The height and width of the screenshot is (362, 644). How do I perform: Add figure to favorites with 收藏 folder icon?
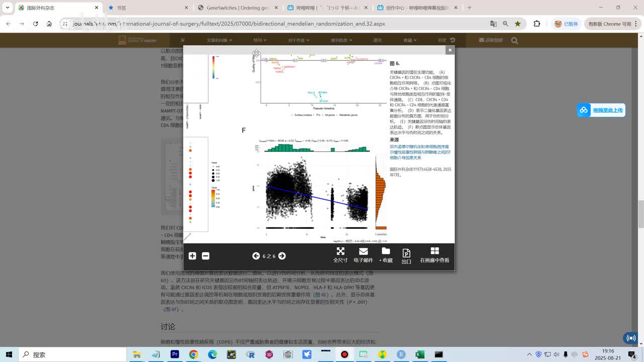click(x=386, y=255)
